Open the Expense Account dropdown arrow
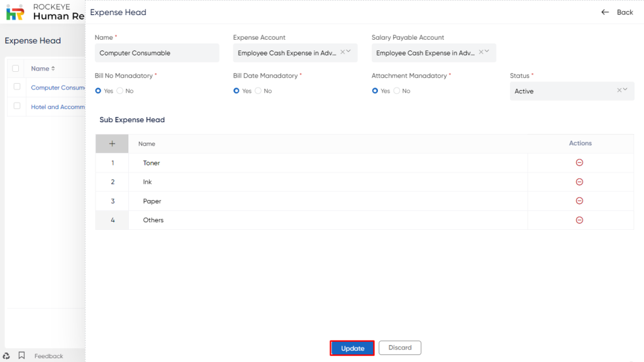This screenshot has width=644, height=362. (348, 52)
